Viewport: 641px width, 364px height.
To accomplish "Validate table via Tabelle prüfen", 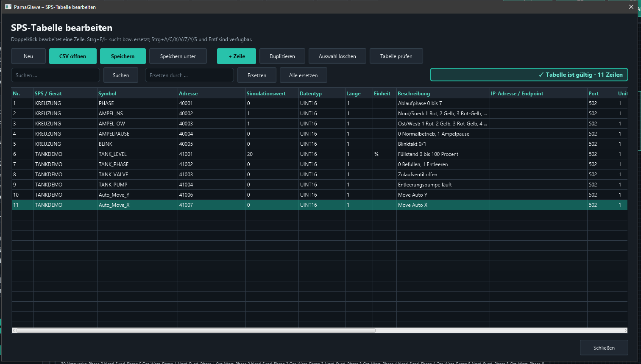I will tap(396, 56).
